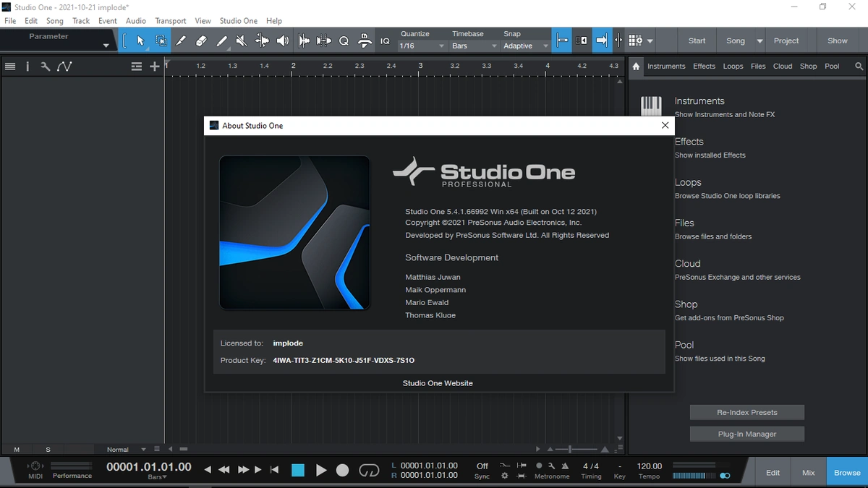The height and width of the screenshot is (488, 868).
Task: Switch to the Effects browser tab
Action: click(704, 67)
